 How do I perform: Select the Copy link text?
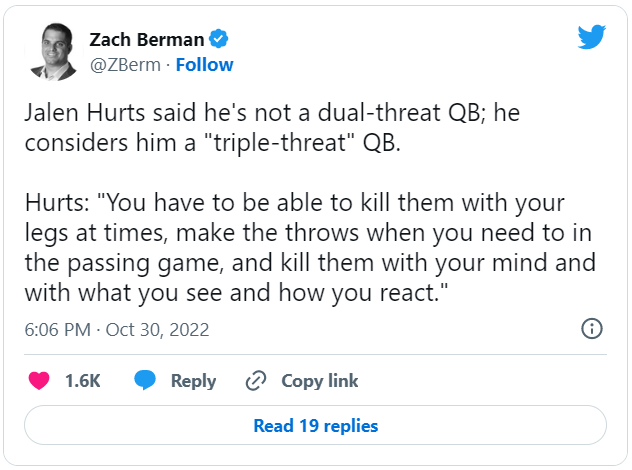(x=319, y=380)
